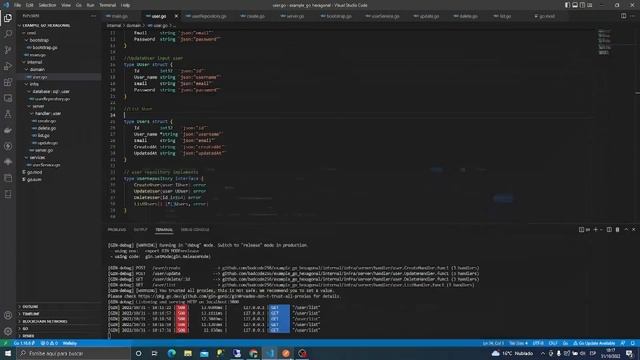The width and height of the screenshot is (640, 360).
Task: Open the Run and Debug view
Action: 8,66
